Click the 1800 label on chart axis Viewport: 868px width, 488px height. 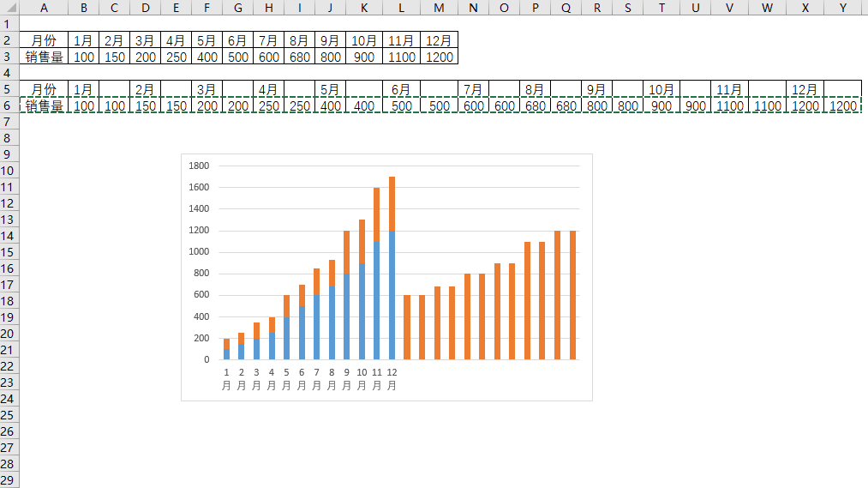click(199, 166)
